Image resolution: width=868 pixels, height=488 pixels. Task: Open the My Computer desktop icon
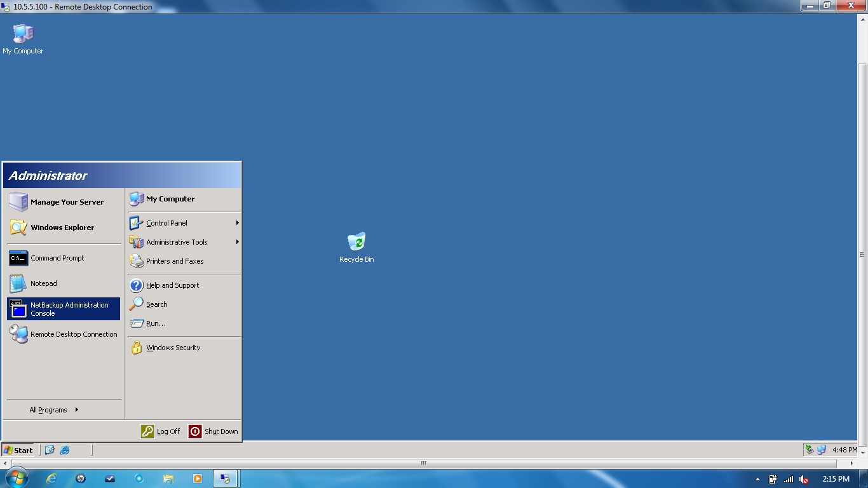23,39
